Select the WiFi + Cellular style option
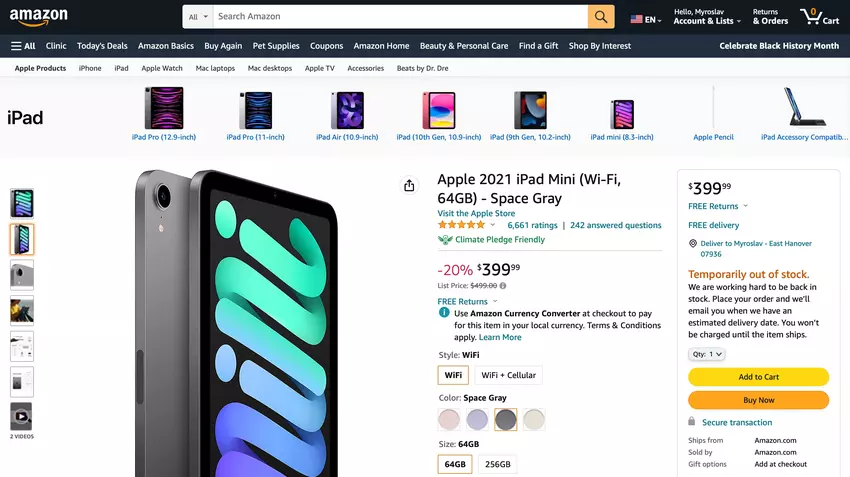850x477 pixels. coord(508,375)
